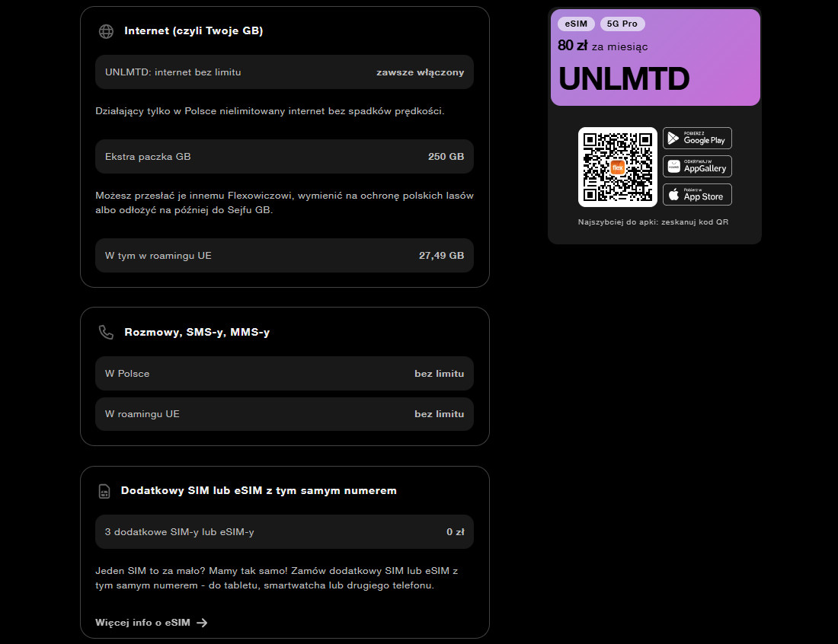Click bez limitu value in W roamingu UE row
The height and width of the screenshot is (644, 838).
[440, 414]
